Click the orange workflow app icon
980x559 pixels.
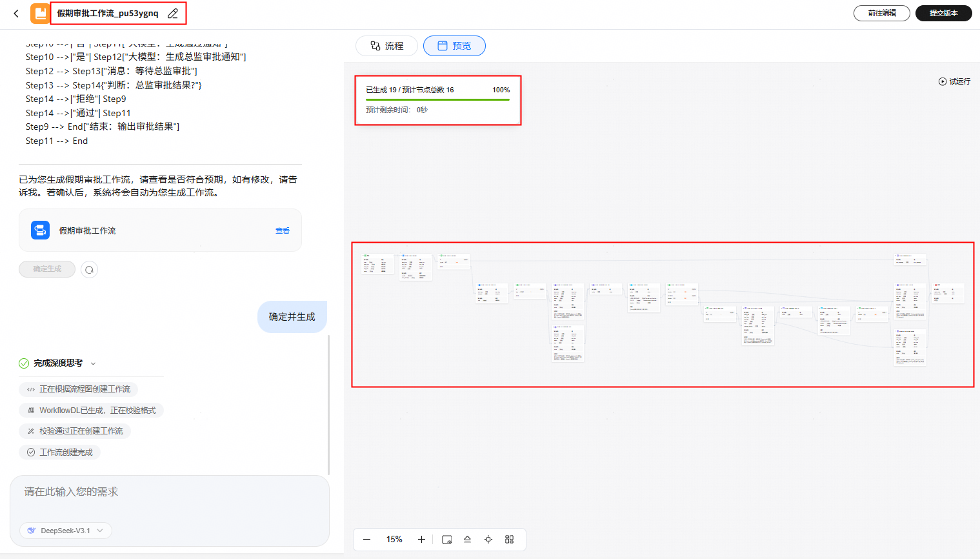click(40, 14)
